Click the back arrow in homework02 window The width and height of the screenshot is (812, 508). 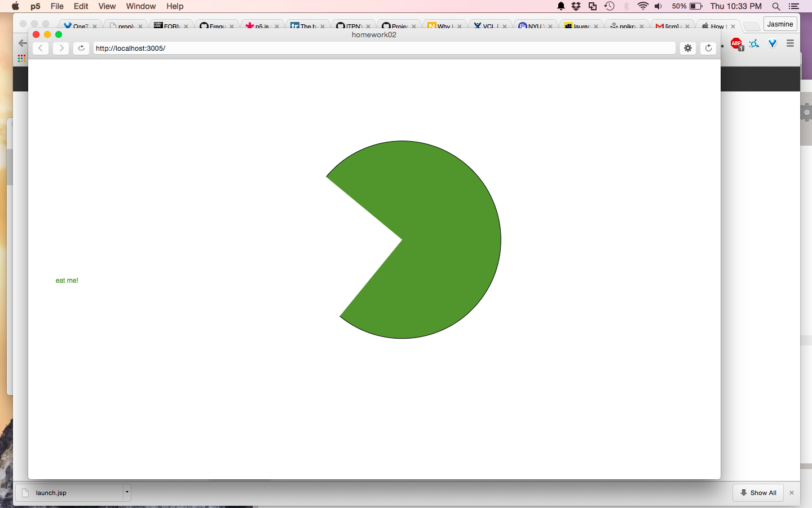pyautogui.click(x=41, y=49)
